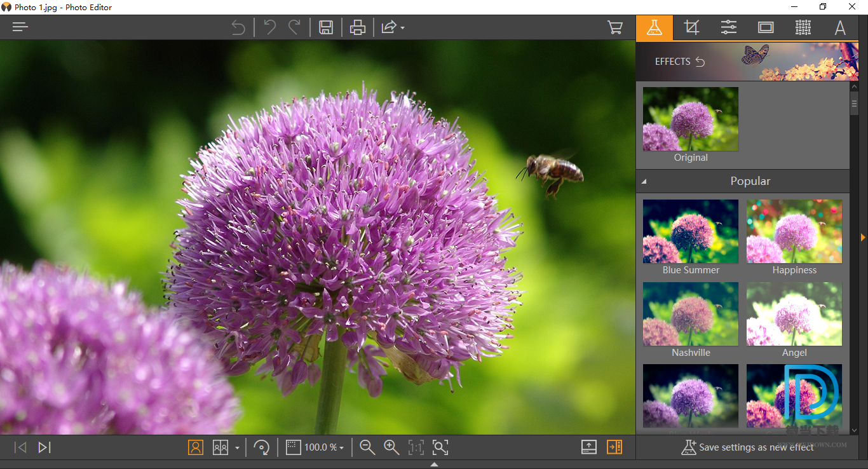
Task: Switch to the Frames tab
Action: 766,27
